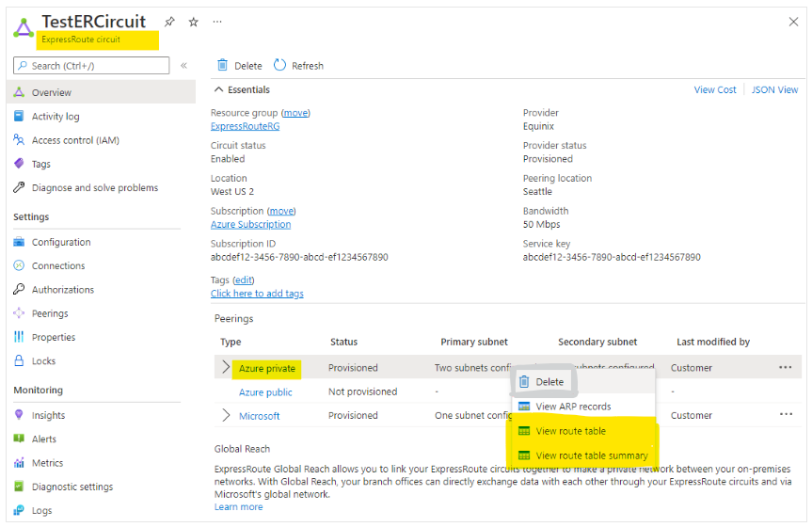Click the Secondary subnet column header
The image size is (812, 527).
(597, 342)
